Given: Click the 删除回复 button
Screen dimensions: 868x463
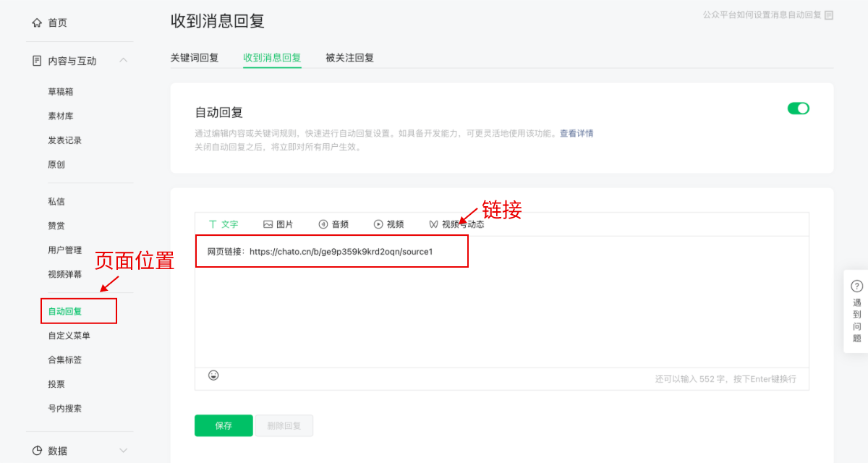Looking at the screenshot, I should (x=284, y=425).
